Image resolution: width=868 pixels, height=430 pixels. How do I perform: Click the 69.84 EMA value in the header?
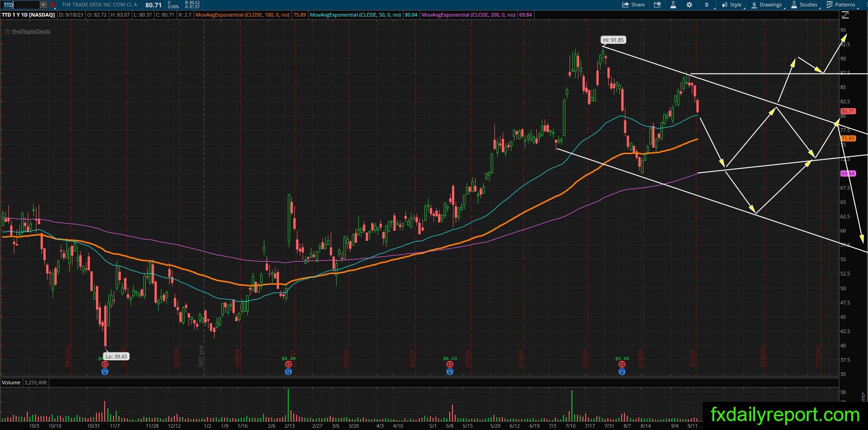coord(525,15)
